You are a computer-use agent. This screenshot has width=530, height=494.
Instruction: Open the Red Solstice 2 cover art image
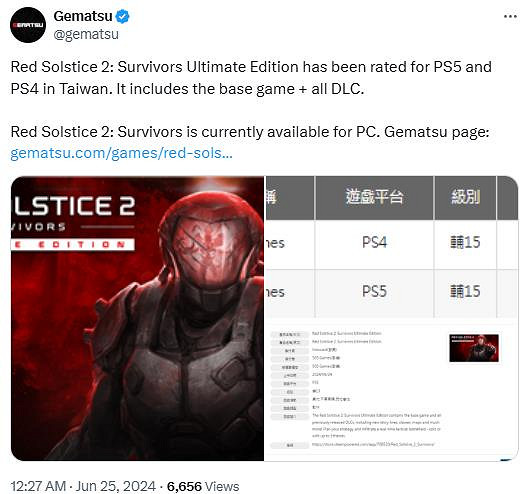(137, 318)
